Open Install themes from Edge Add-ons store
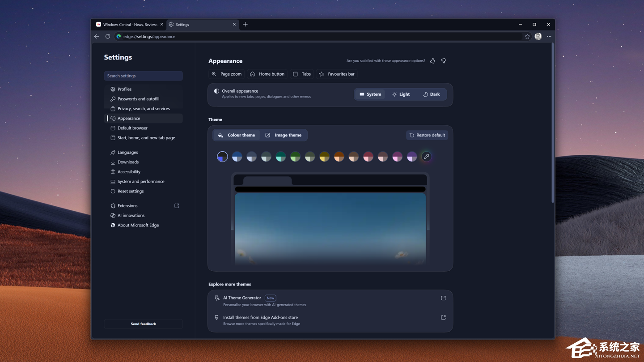644x362 pixels. [x=330, y=320]
